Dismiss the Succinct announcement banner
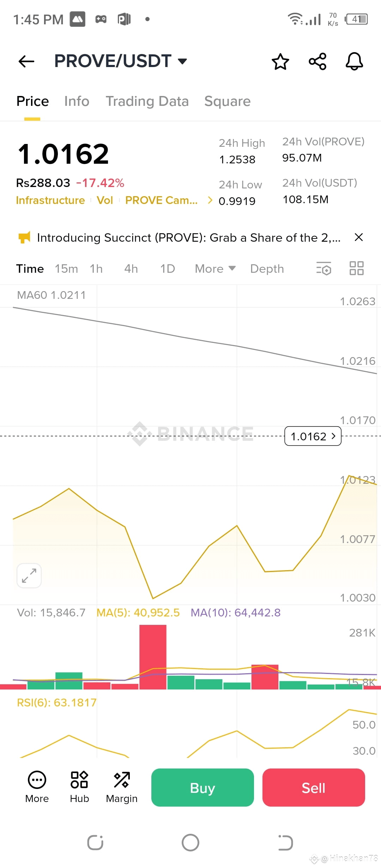Viewport: 381px width, 868px height. [359, 237]
